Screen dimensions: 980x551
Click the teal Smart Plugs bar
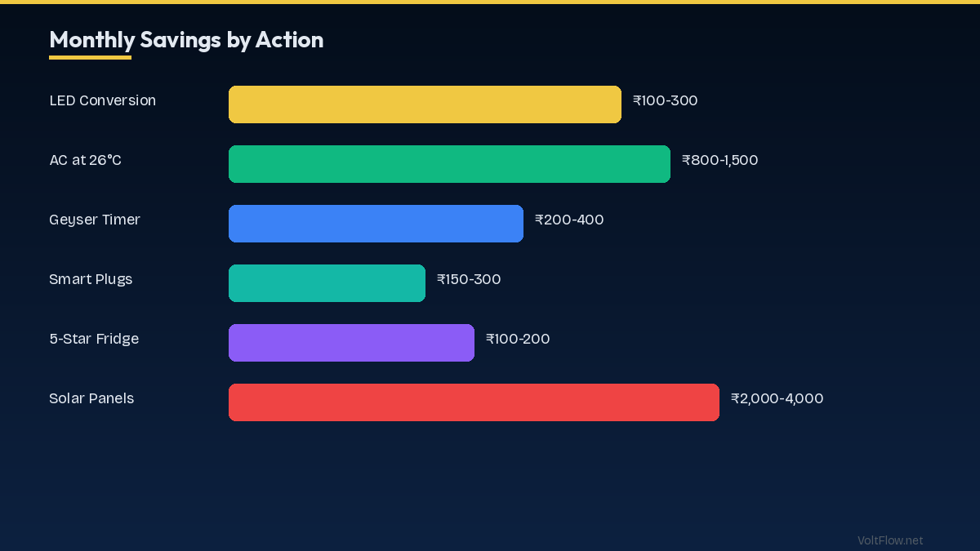(327, 283)
